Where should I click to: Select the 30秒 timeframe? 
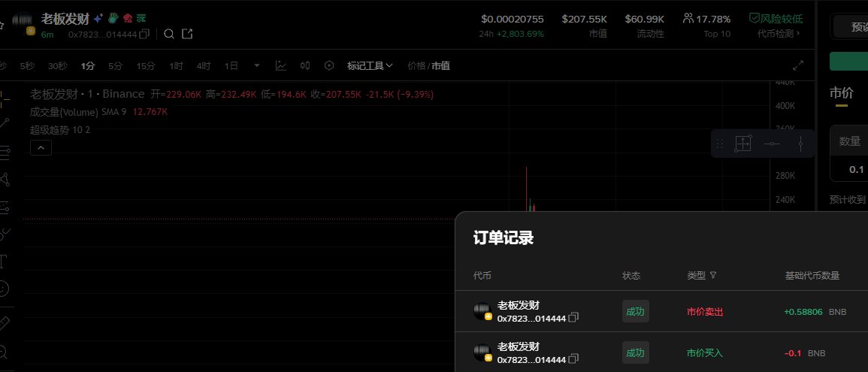[58, 66]
